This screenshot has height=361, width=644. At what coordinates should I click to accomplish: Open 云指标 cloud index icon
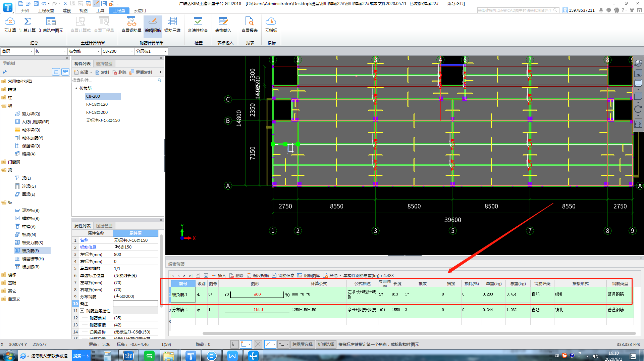point(271,25)
